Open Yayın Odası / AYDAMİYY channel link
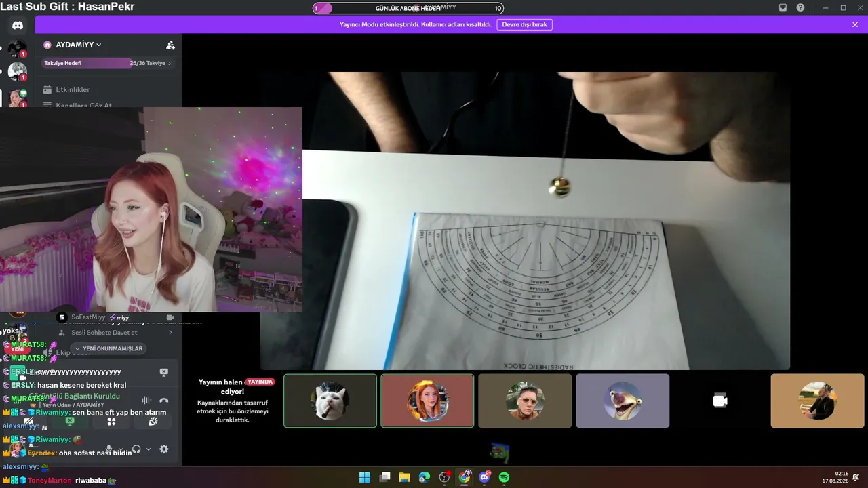868x488 pixels. coord(73,405)
